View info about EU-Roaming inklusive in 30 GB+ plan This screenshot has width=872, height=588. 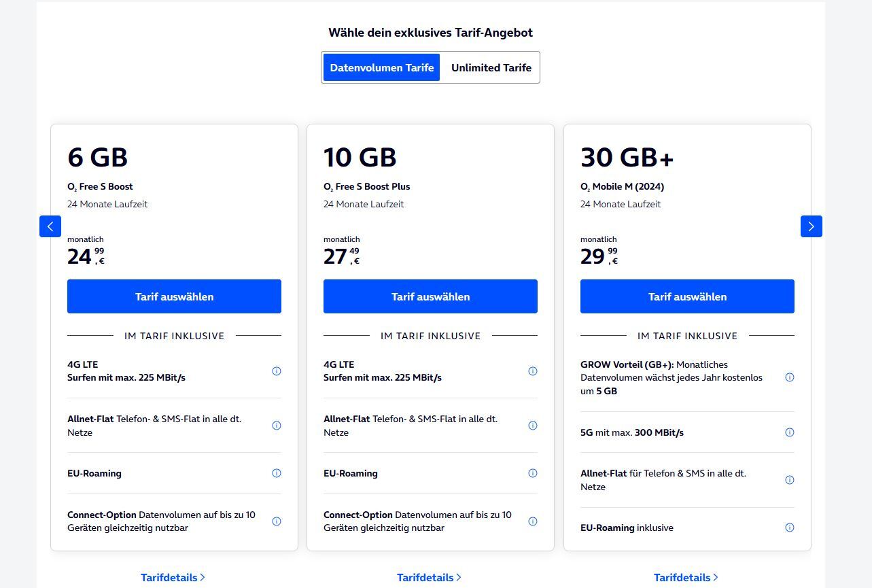click(x=790, y=528)
